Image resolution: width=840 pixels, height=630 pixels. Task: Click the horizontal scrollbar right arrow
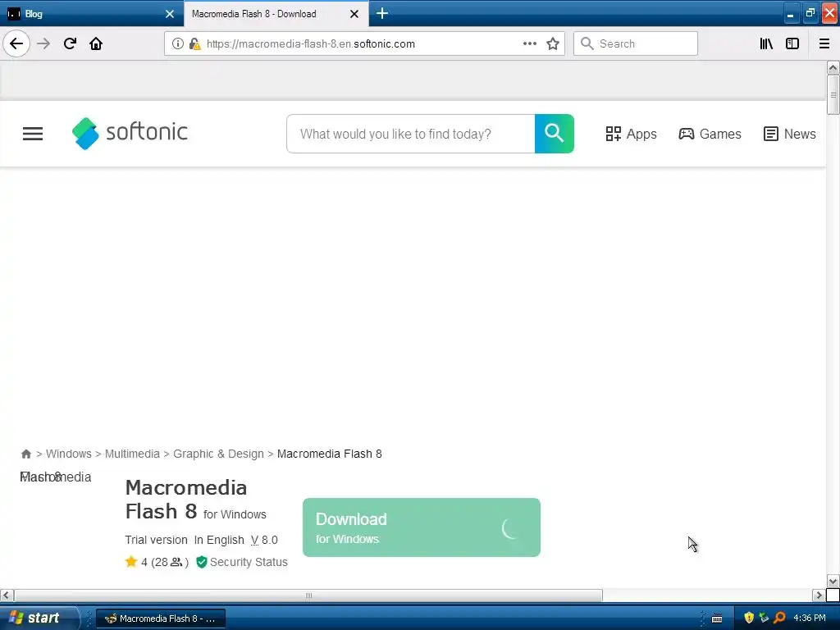(x=819, y=596)
